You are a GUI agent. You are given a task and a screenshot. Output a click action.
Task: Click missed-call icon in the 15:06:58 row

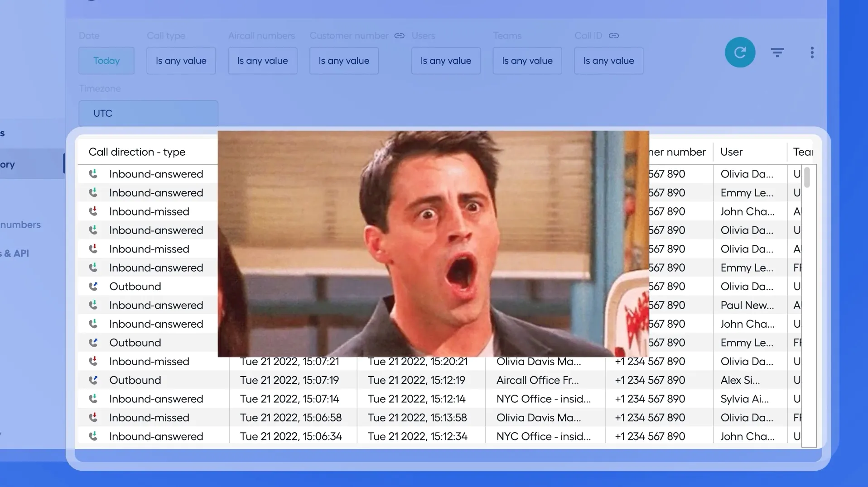click(93, 417)
